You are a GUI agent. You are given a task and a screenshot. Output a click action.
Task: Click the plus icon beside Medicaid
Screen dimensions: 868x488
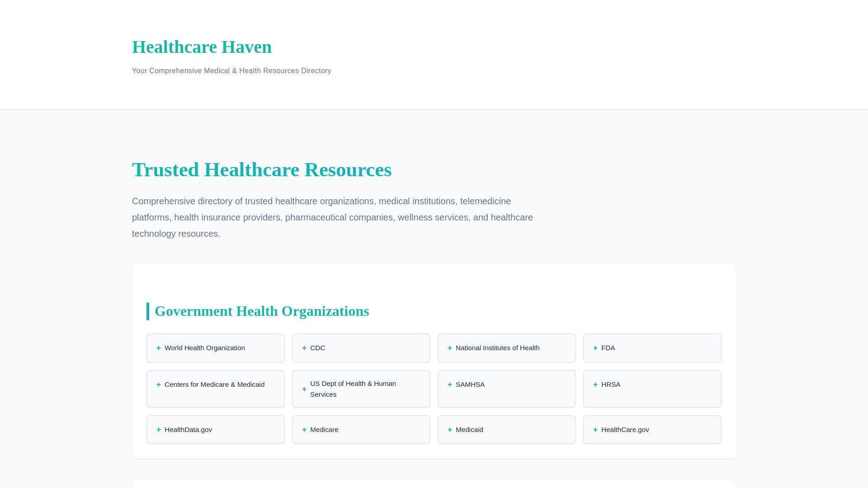450,430
